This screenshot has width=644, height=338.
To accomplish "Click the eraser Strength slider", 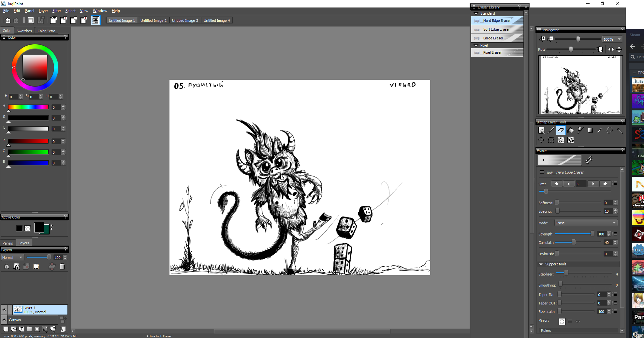I will coord(575,234).
